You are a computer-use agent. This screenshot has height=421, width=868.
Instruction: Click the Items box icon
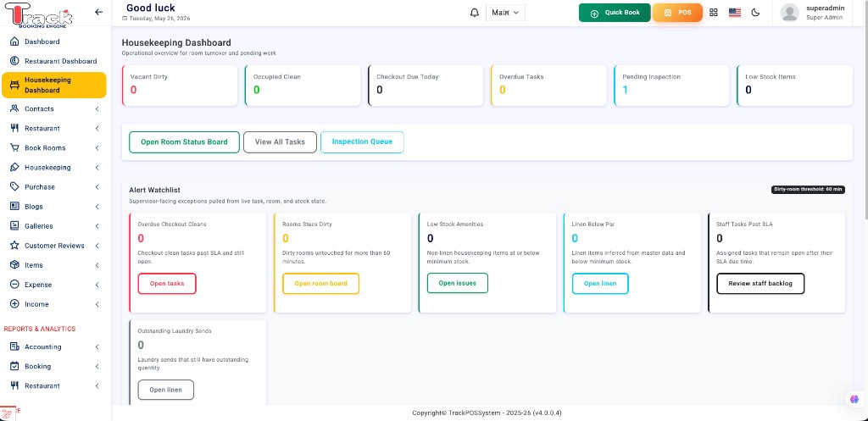(x=15, y=265)
